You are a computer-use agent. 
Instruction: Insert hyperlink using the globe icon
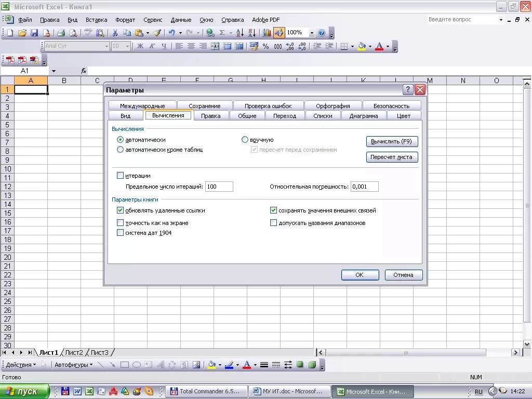tap(210, 33)
